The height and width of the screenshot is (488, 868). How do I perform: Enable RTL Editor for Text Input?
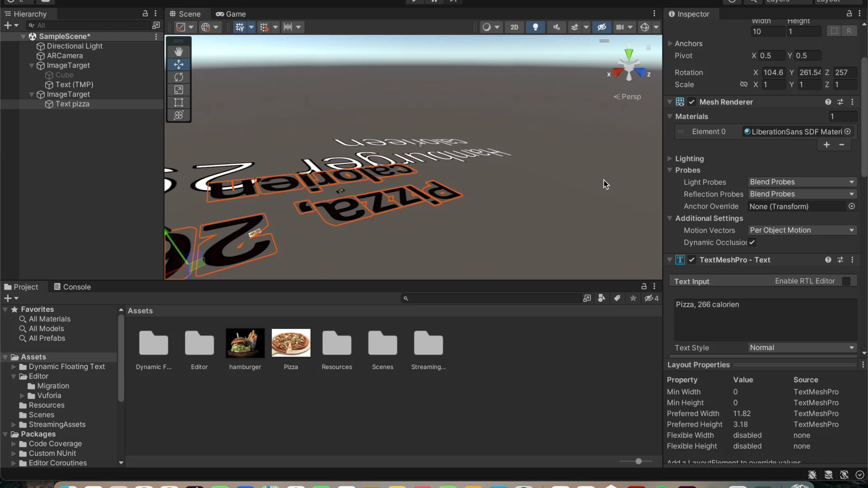847,281
